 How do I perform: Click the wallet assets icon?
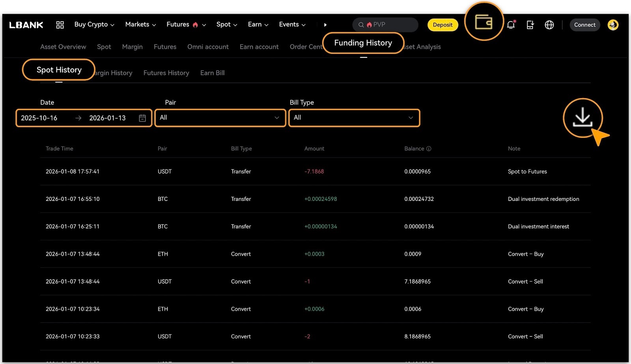[x=484, y=22]
